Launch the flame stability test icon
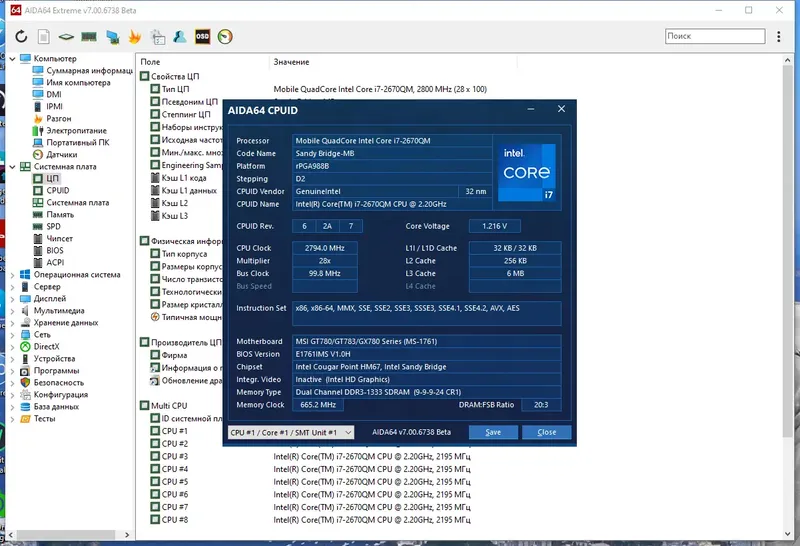 [x=135, y=36]
